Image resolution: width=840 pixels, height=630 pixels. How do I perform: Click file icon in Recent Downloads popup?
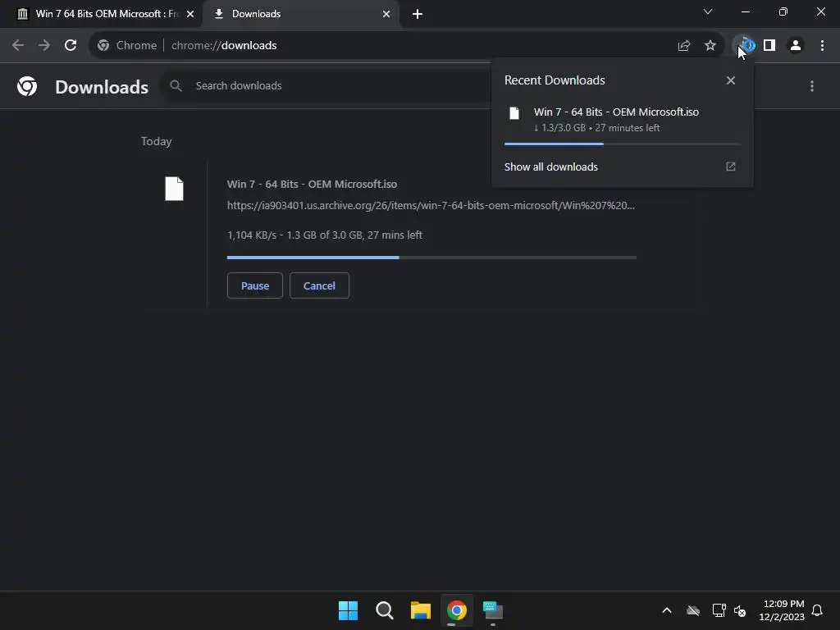[x=514, y=113]
